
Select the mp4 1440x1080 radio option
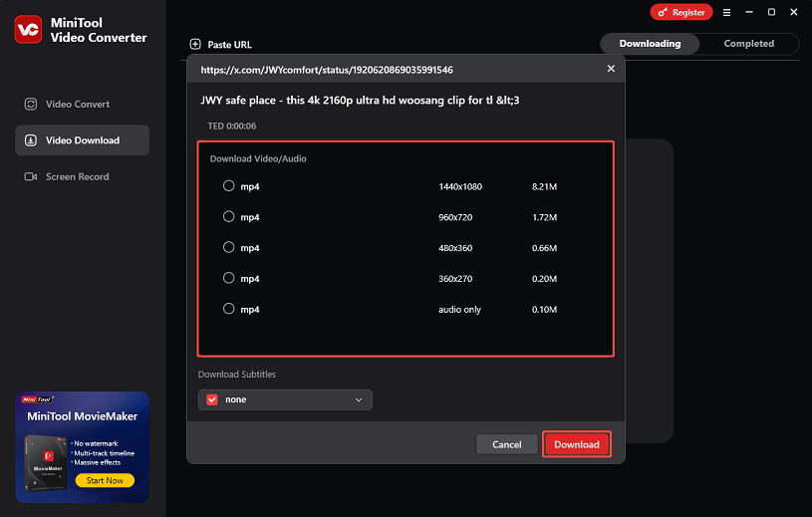[228, 186]
